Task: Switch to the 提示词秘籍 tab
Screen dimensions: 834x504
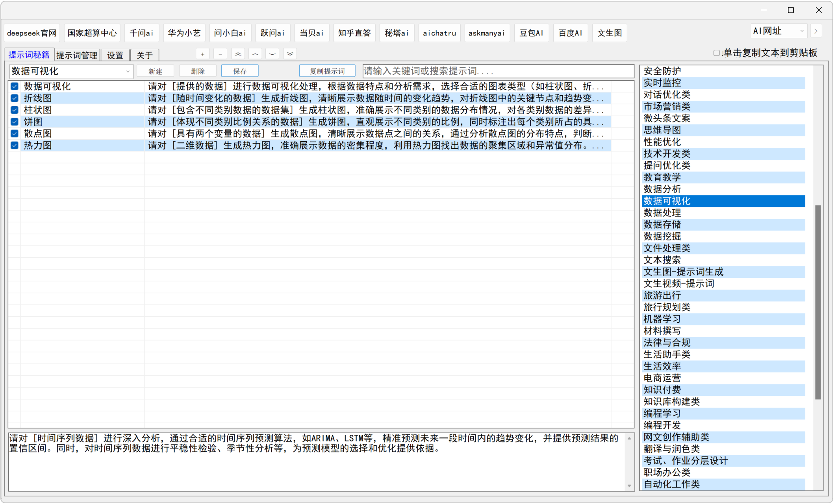Action: click(x=29, y=55)
